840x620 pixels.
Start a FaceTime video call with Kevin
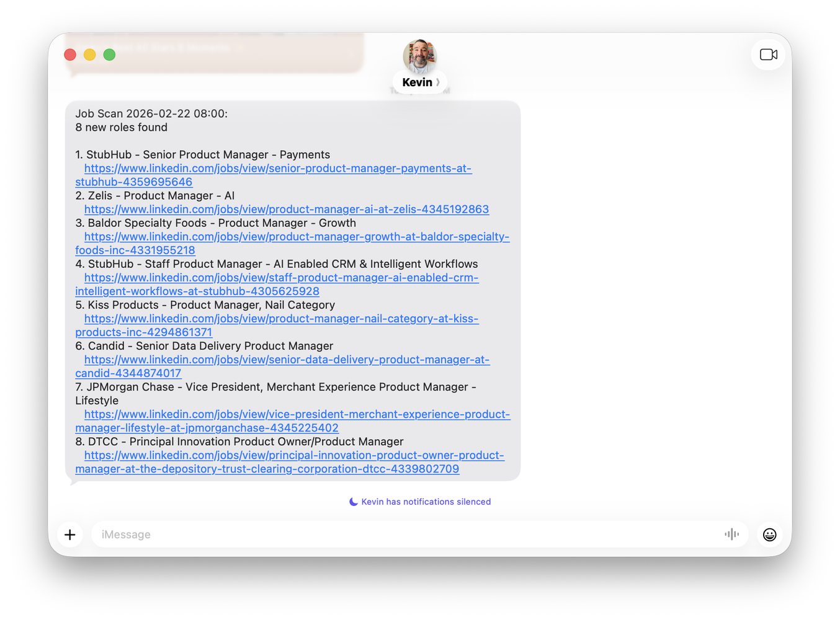click(768, 55)
